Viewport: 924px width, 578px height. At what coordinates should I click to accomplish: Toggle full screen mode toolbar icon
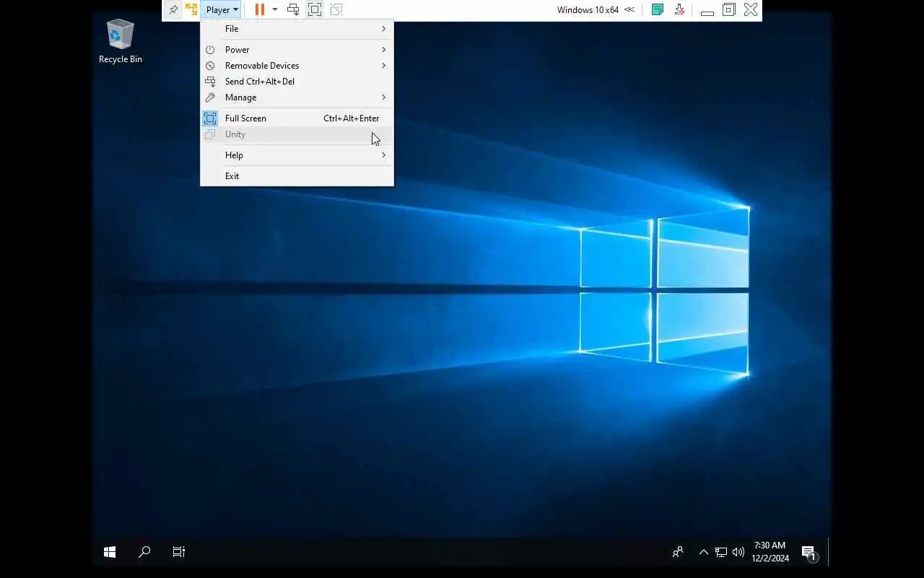click(315, 9)
